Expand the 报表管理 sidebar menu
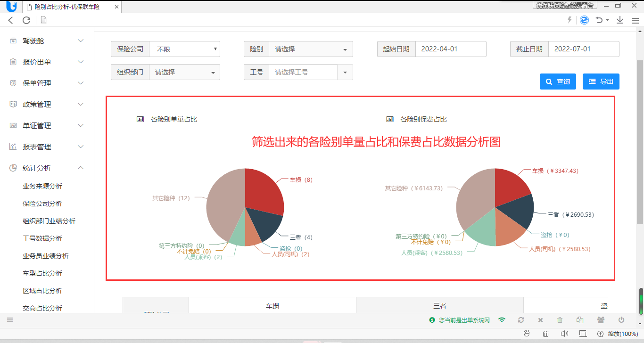The width and height of the screenshot is (644, 343). point(47,147)
